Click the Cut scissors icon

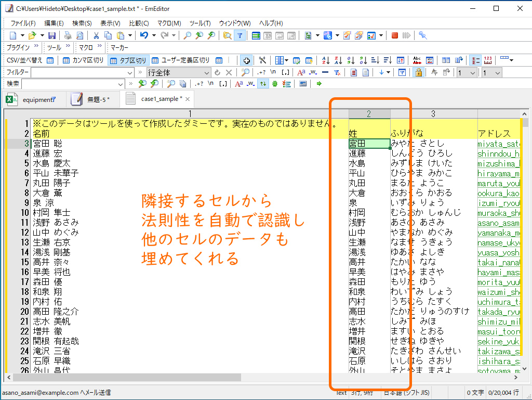tap(96, 35)
